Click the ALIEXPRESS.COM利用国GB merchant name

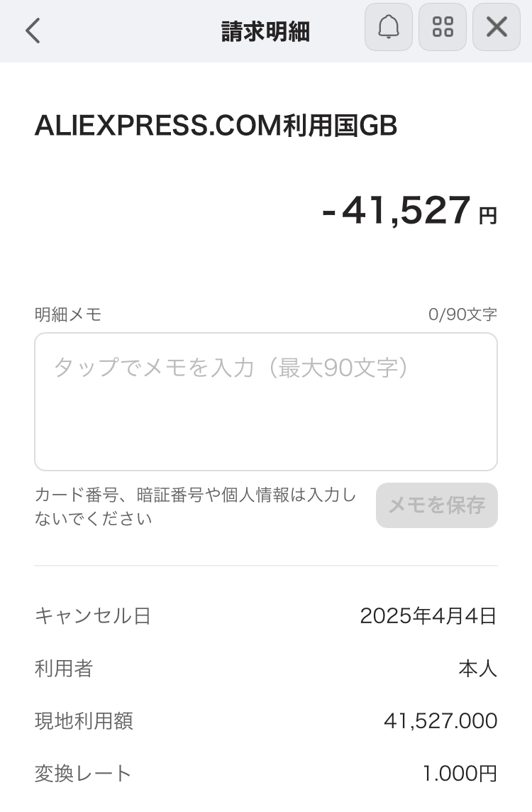(x=216, y=126)
